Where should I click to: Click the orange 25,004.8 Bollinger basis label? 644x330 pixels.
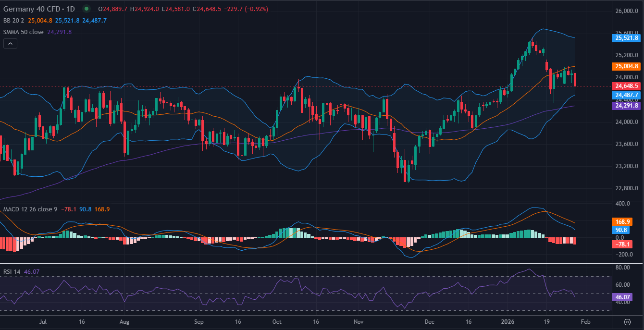click(626, 66)
